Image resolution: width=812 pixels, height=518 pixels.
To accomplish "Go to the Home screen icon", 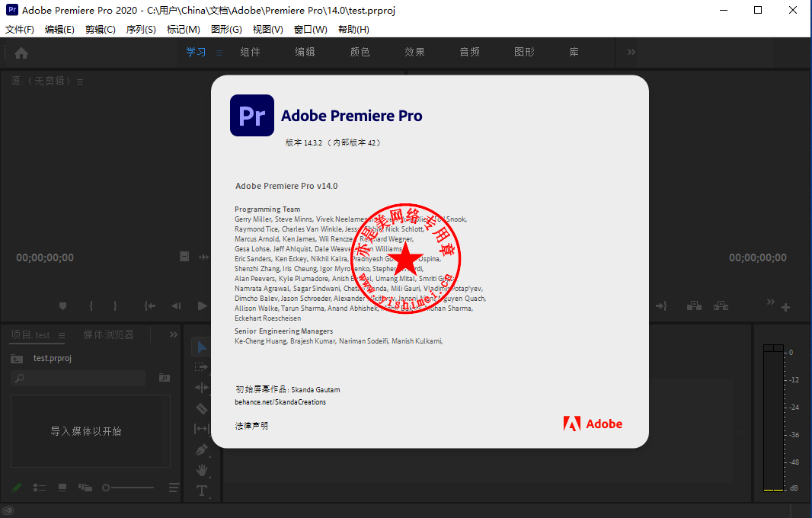I will pos(21,53).
